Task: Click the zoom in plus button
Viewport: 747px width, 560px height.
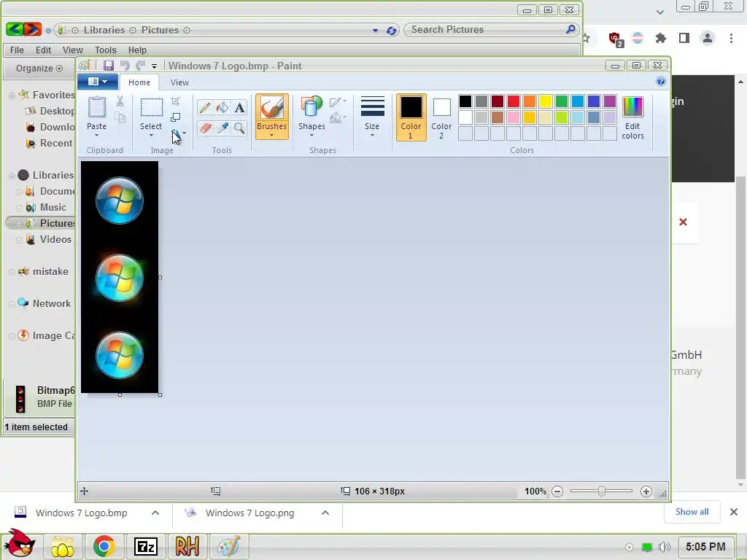Action: point(646,491)
